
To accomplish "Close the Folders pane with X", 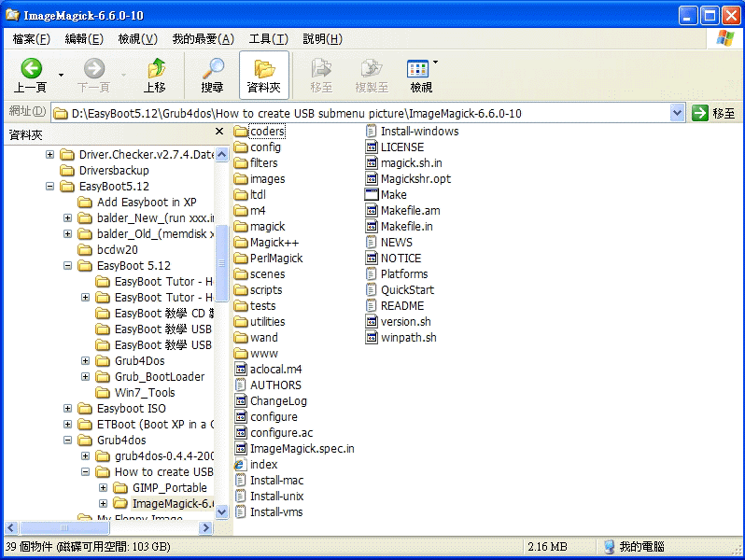I will 219,131.
